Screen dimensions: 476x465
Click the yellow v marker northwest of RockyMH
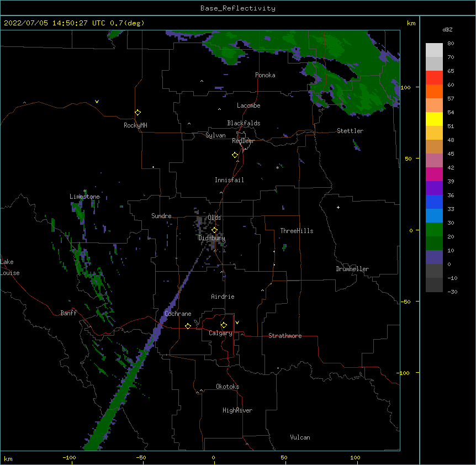[97, 102]
